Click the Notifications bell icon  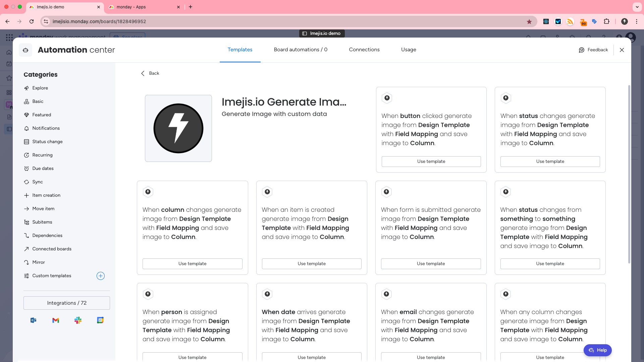[26, 128]
